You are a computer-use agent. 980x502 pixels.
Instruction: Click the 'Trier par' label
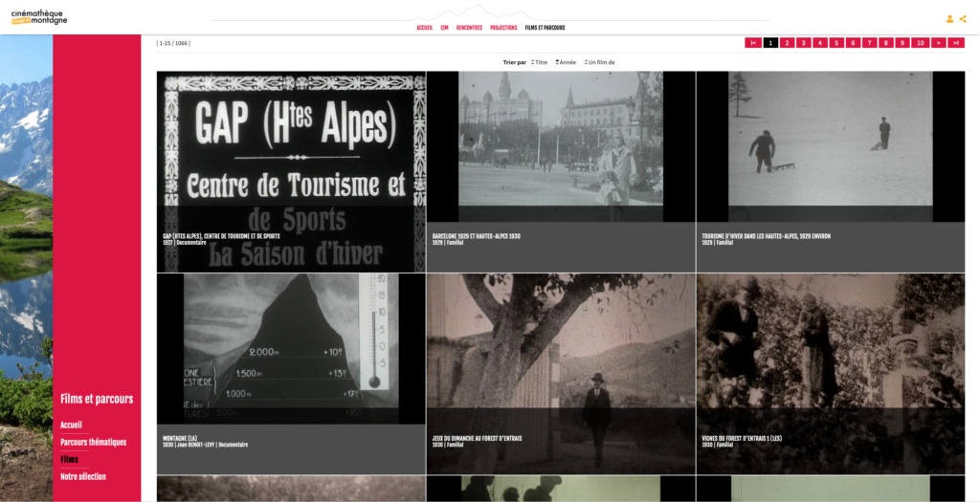point(514,62)
